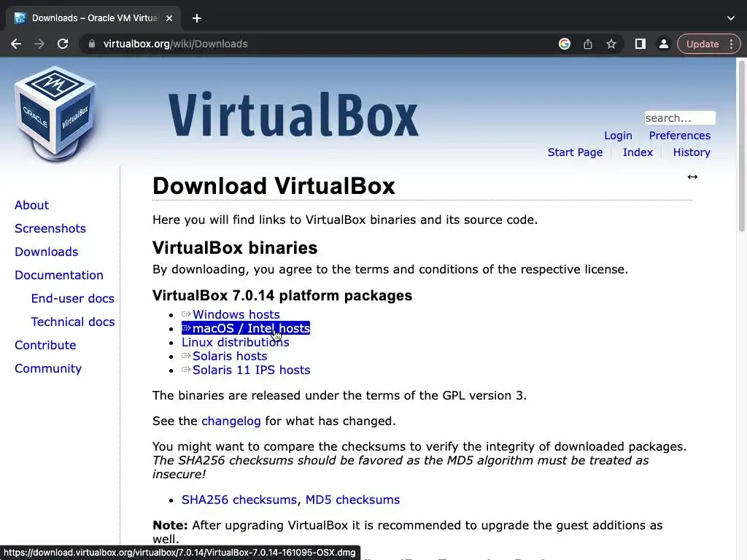
Task: Open the History link
Action: point(692,152)
